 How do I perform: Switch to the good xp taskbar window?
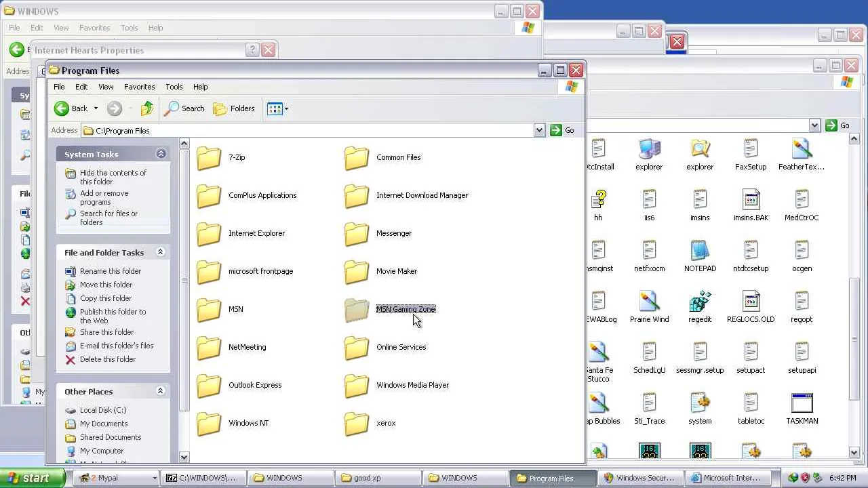tap(380, 478)
